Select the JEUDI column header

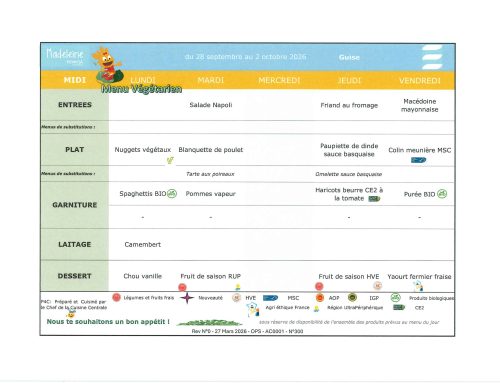point(349,81)
